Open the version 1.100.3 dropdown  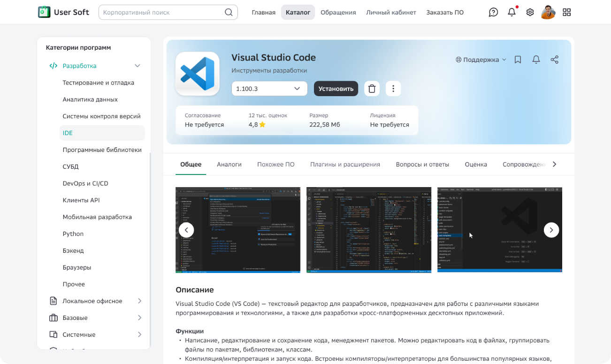pos(269,89)
